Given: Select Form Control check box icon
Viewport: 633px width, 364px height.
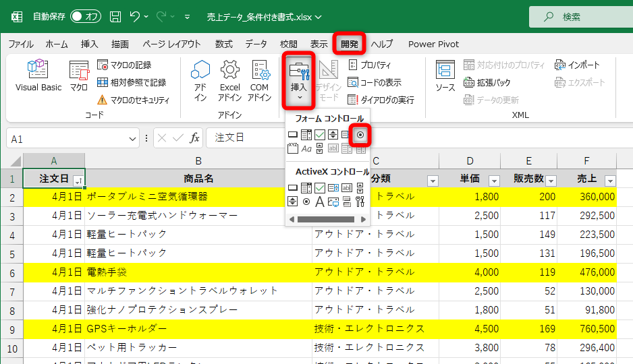Looking at the screenshot, I should pos(320,135).
